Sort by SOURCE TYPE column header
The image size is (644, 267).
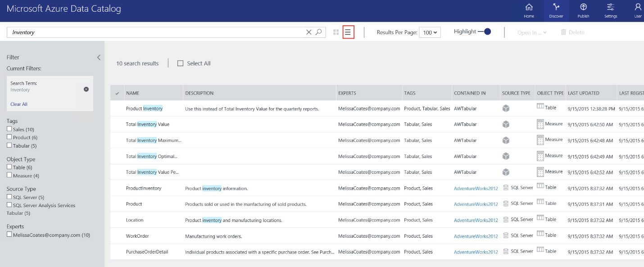pos(516,93)
